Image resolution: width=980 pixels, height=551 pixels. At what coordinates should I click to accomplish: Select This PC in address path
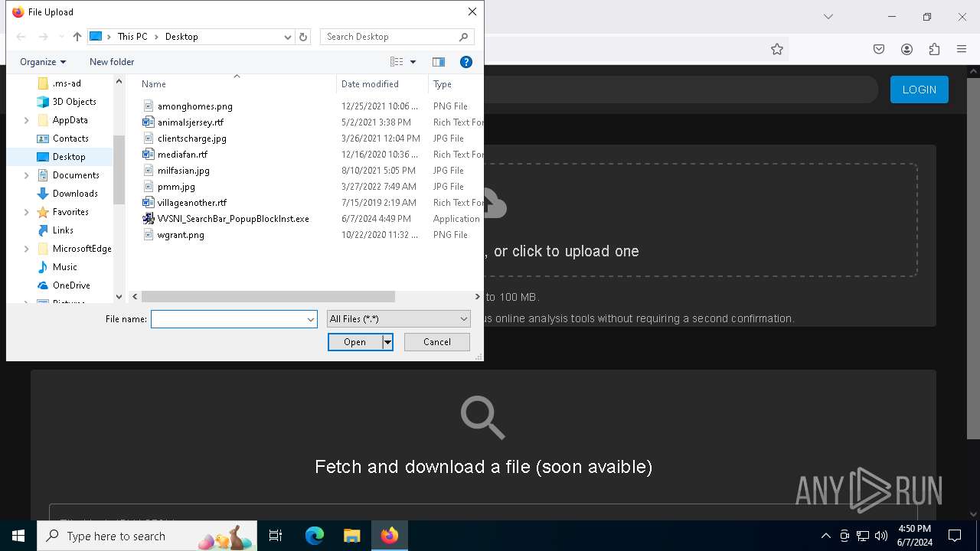click(x=132, y=37)
